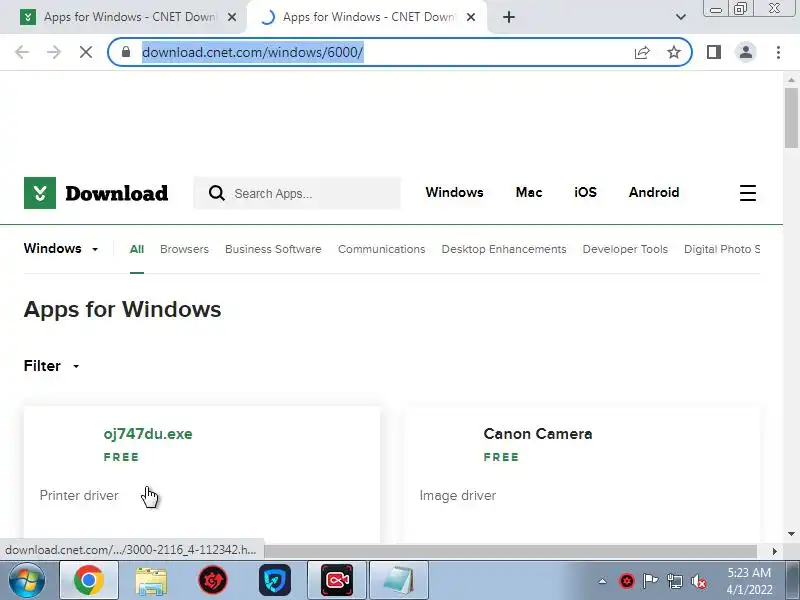Click the muted volume tray icon

point(698,581)
